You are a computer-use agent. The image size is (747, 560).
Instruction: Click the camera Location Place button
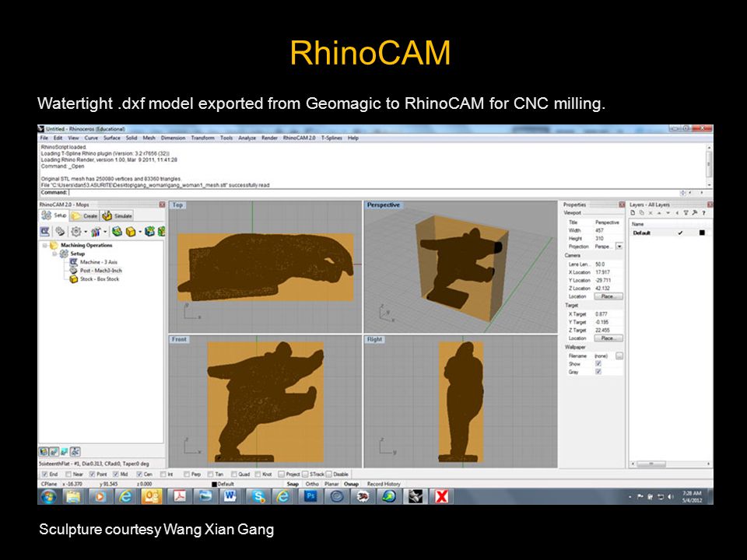pyautogui.click(x=608, y=296)
